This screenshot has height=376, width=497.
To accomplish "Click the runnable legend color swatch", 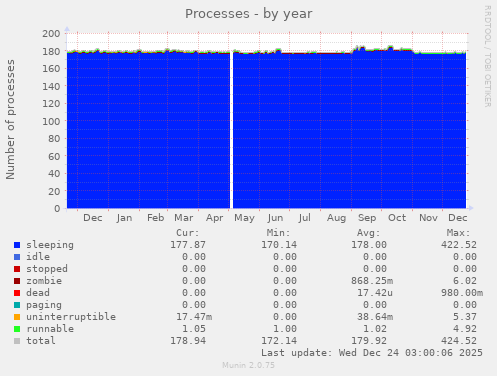I will [x=17, y=329].
